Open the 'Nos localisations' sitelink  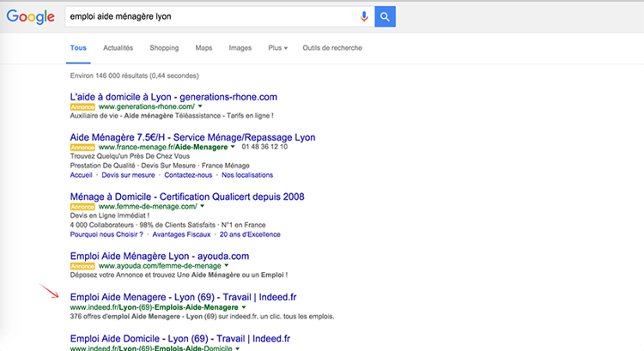(x=247, y=175)
